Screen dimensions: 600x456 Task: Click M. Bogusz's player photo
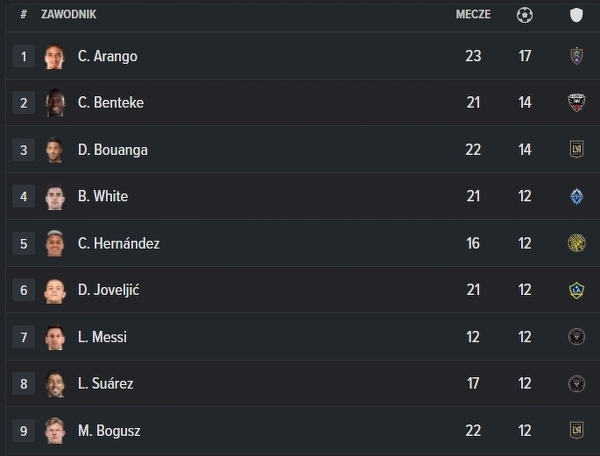click(x=55, y=430)
